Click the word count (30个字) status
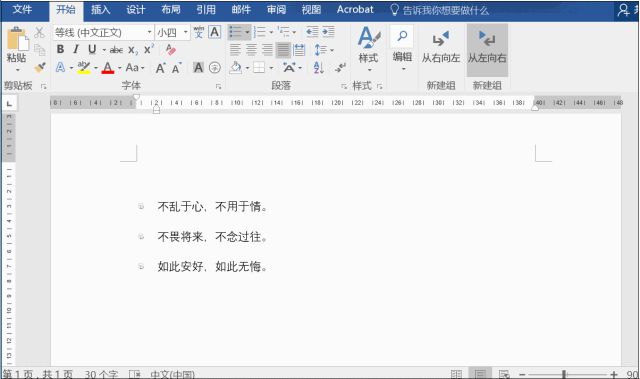 click(x=101, y=374)
